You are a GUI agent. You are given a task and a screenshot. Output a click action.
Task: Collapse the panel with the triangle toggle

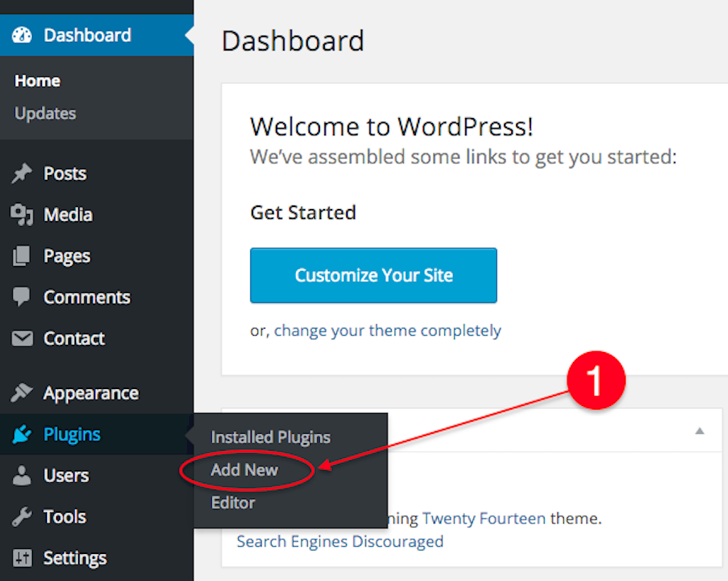point(700,431)
